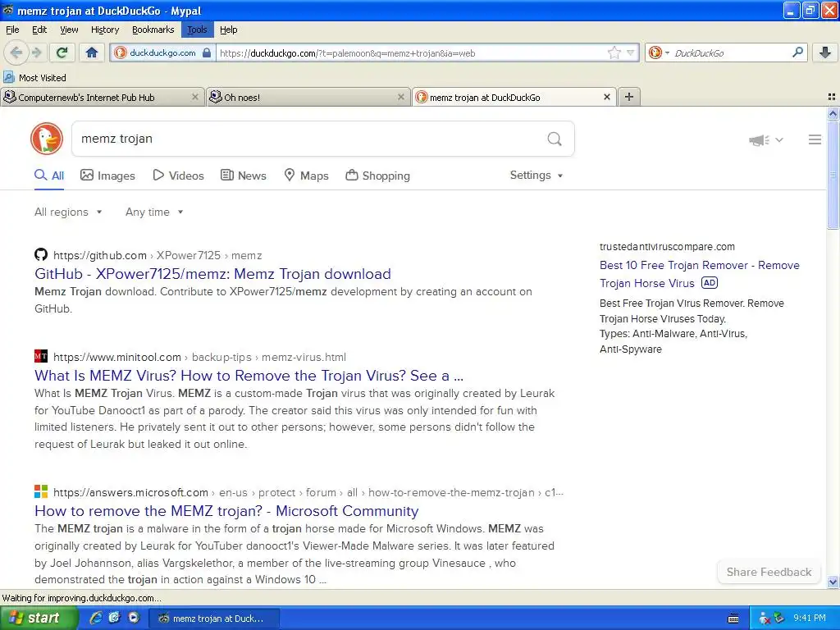840x630 pixels.
Task: Open the DuckDuckGo hamburger side menu
Action: pos(815,139)
